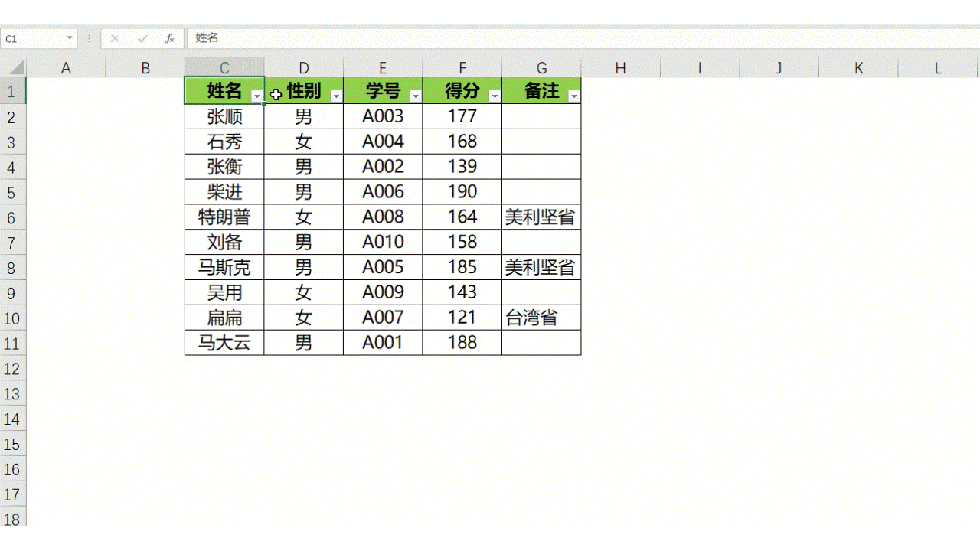
Task: Click the student ID cell A002
Action: pyautogui.click(x=383, y=167)
